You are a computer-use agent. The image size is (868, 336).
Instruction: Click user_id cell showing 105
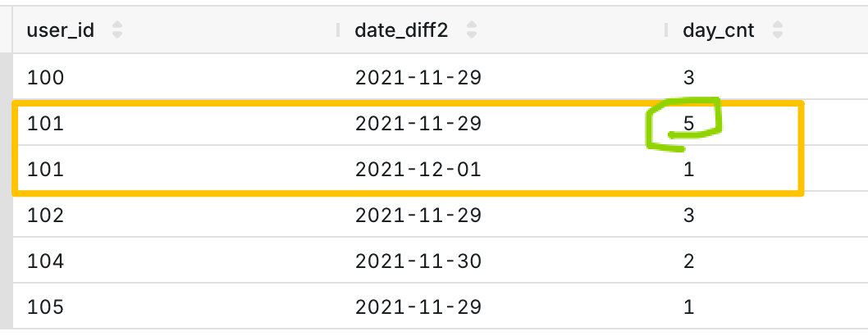coord(45,307)
